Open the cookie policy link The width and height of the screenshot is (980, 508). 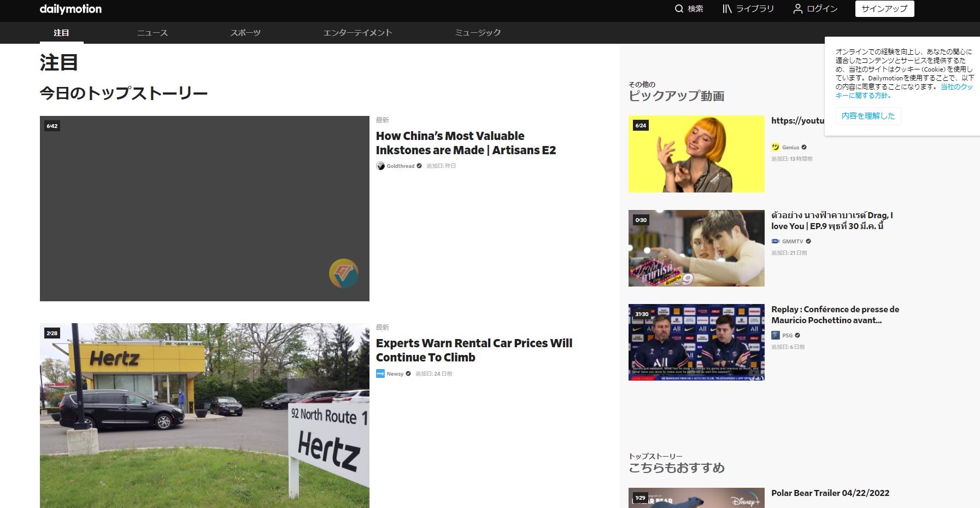point(904,91)
